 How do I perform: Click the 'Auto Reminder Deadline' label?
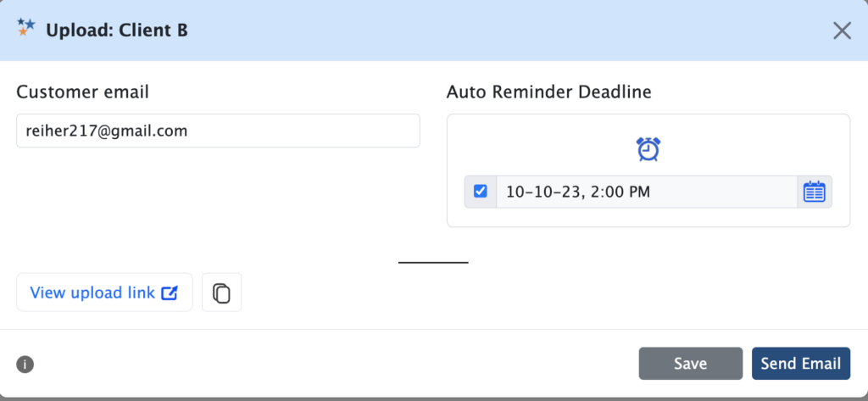pos(548,92)
